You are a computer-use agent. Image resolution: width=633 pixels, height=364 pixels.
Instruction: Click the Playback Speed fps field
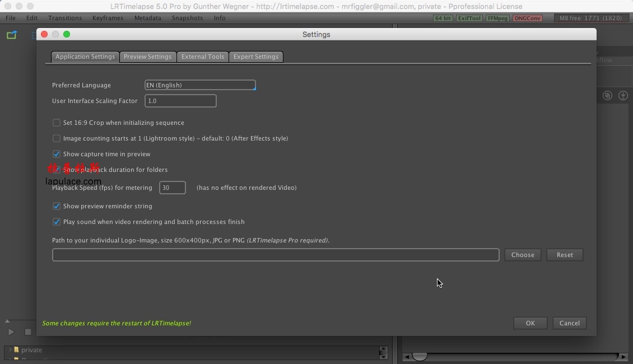[x=173, y=188]
